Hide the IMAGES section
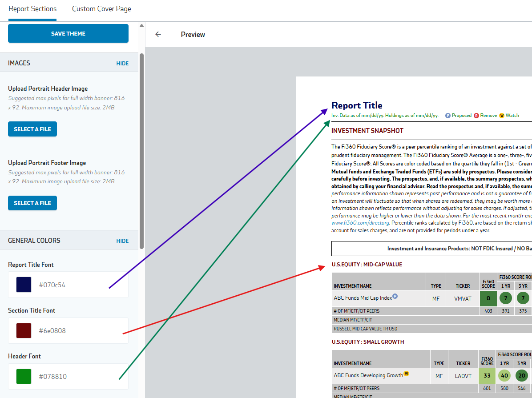Image resolution: width=532 pixels, height=398 pixels. click(x=122, y=64)
